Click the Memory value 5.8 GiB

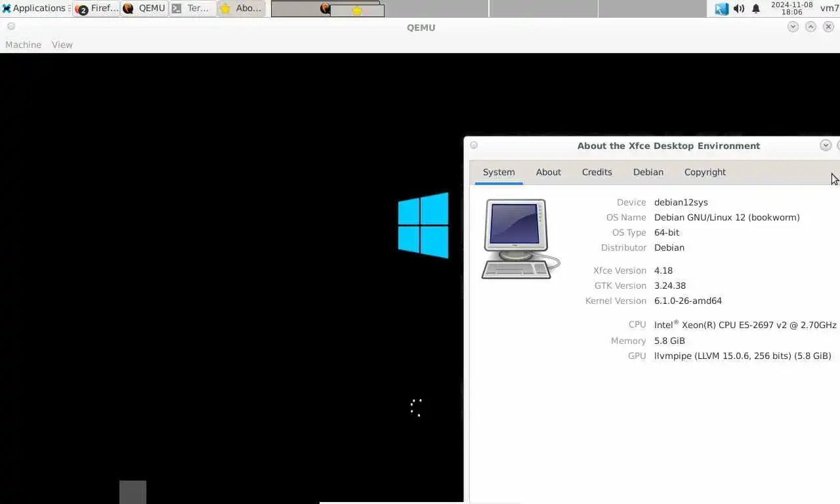tap(669, 341)
